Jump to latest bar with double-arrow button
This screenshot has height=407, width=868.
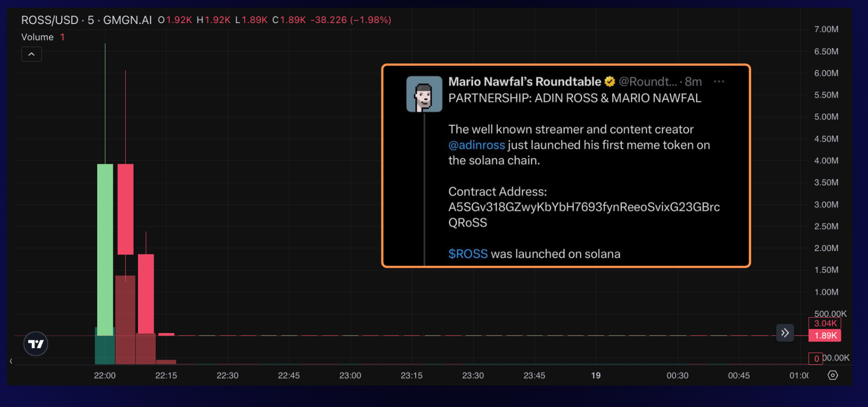pyautogui.click(x=785, y=333)
